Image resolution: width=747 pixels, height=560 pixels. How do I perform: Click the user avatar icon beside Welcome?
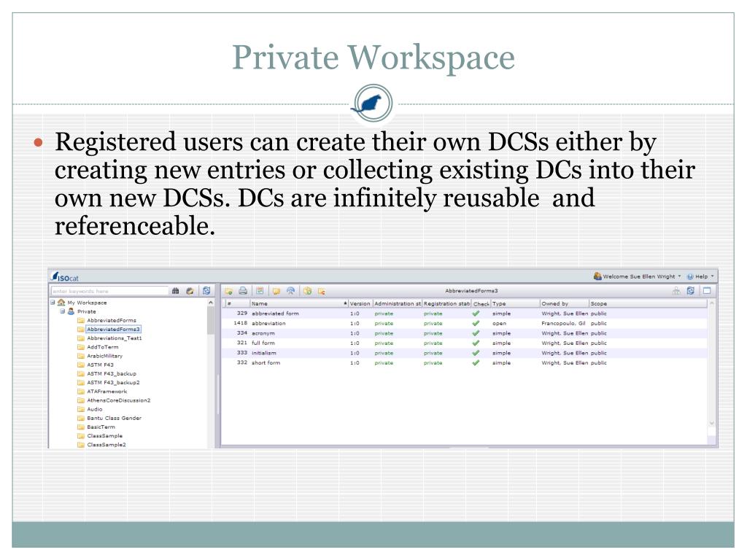pos(597,276)
